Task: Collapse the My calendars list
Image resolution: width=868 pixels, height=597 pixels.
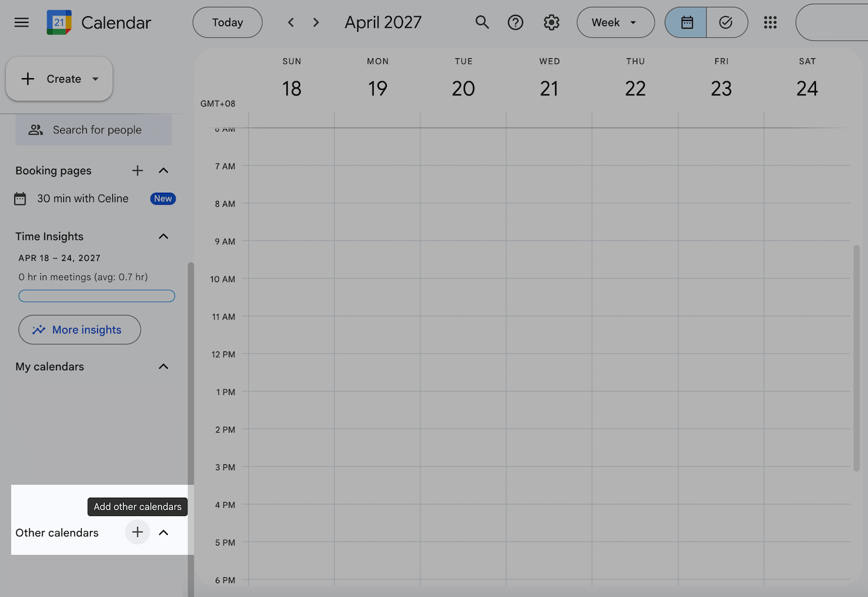Action: click(x=163, y=366)
